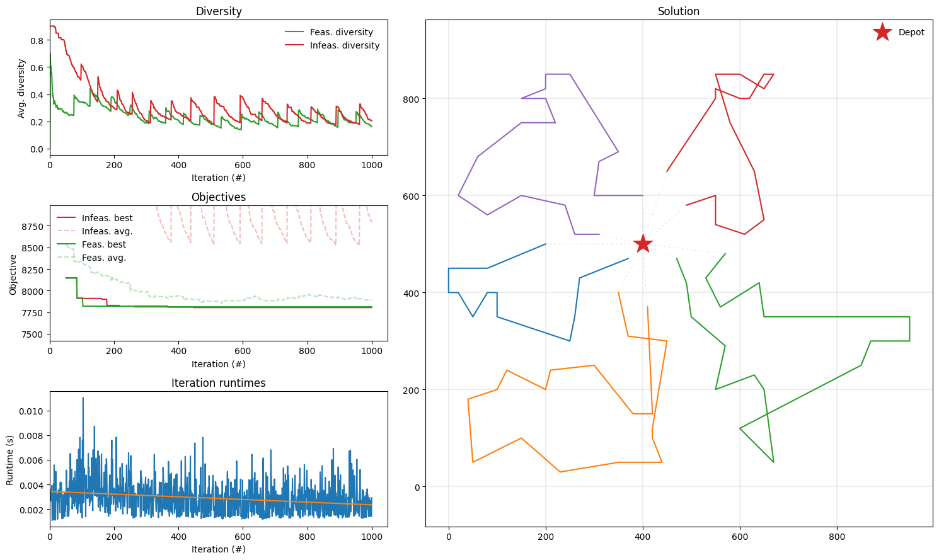
Task: Click the Diversity plot title
Action: pyautogui.click(x=219, y=11)
